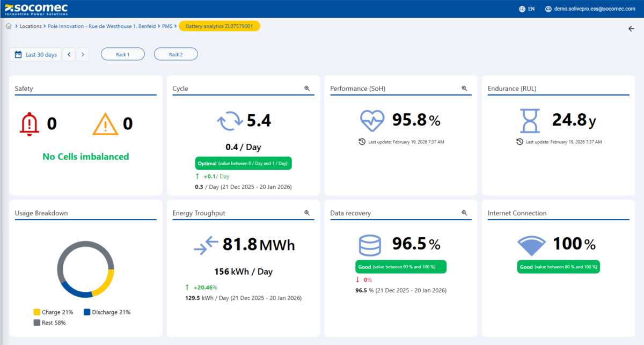Go to previous period arrow
This screenshot has height=345, width=644.
tap(69, 54)
